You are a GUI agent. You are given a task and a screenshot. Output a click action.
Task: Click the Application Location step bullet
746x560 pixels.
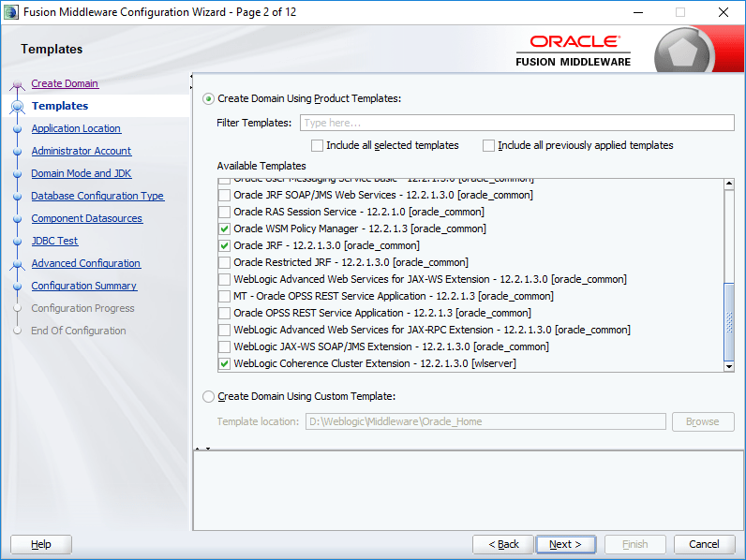coord(18,129)
